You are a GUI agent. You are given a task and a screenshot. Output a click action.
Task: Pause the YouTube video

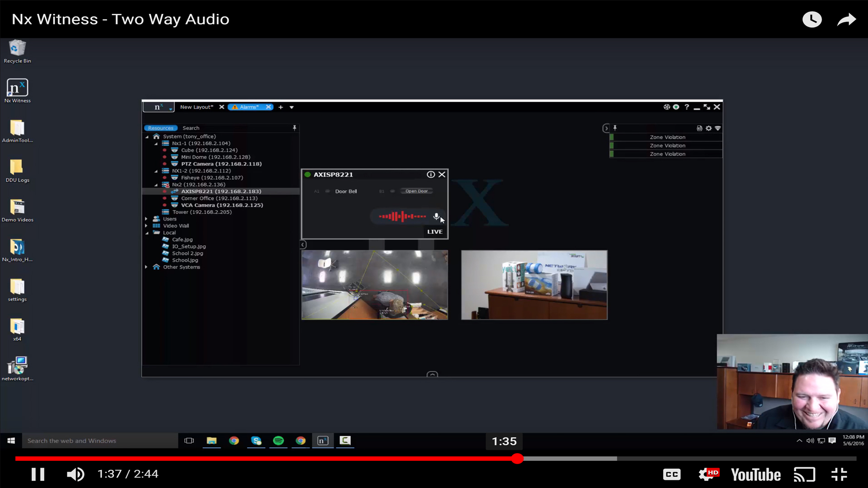38,474
